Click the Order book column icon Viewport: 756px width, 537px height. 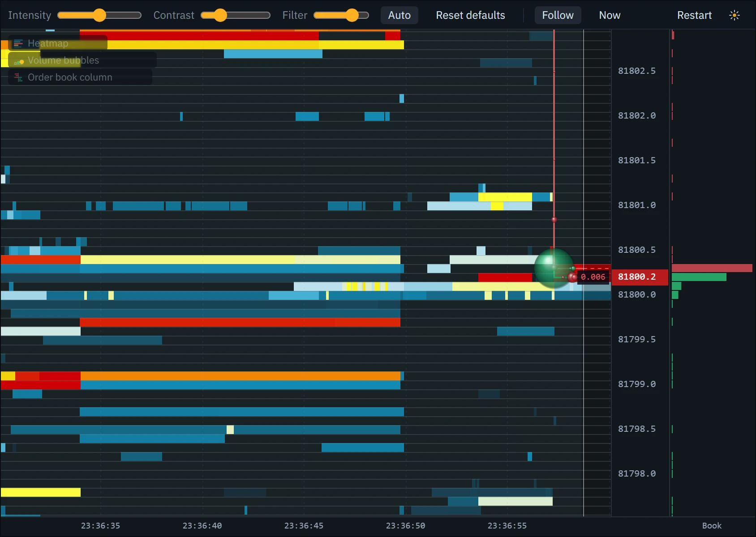click(x=18, y=77)
